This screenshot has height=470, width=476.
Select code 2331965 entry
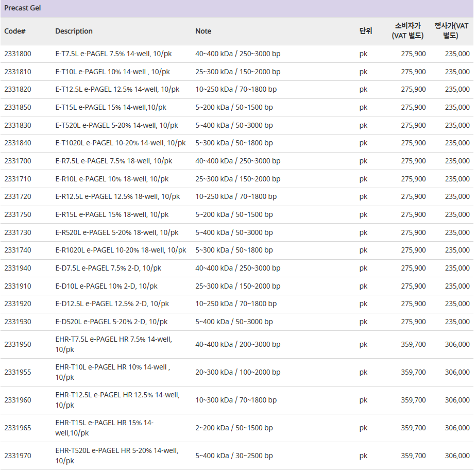18,428
